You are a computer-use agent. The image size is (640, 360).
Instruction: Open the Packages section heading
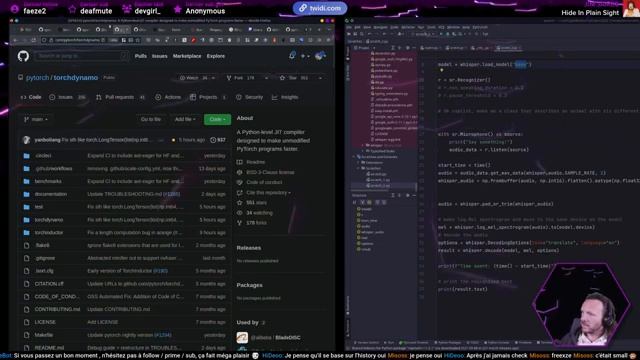249,285
